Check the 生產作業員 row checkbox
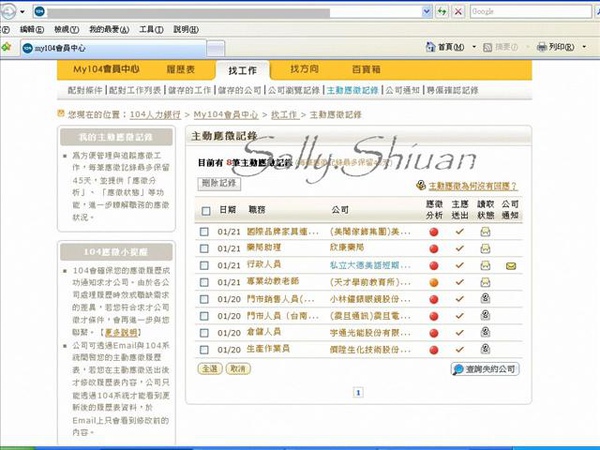 point(204,350)
